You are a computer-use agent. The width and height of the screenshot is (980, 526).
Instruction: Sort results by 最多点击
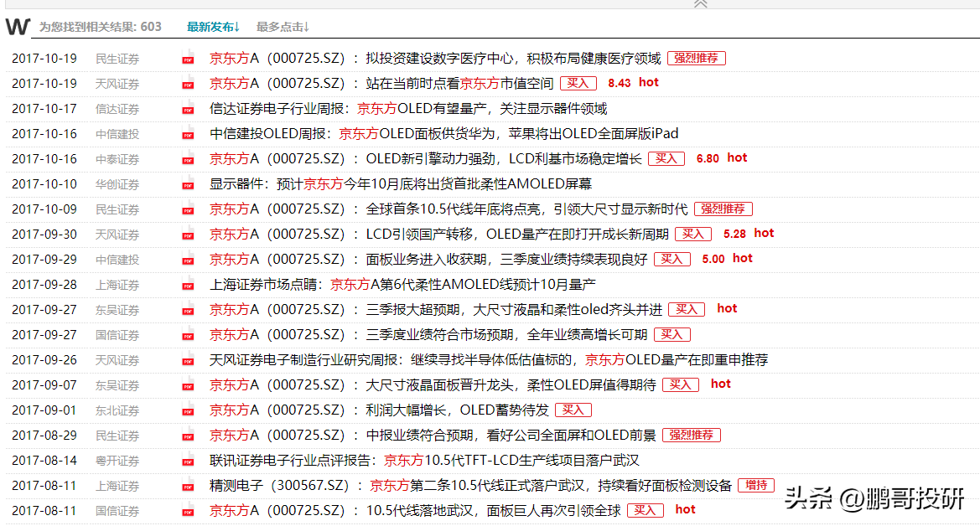(283, 27)
